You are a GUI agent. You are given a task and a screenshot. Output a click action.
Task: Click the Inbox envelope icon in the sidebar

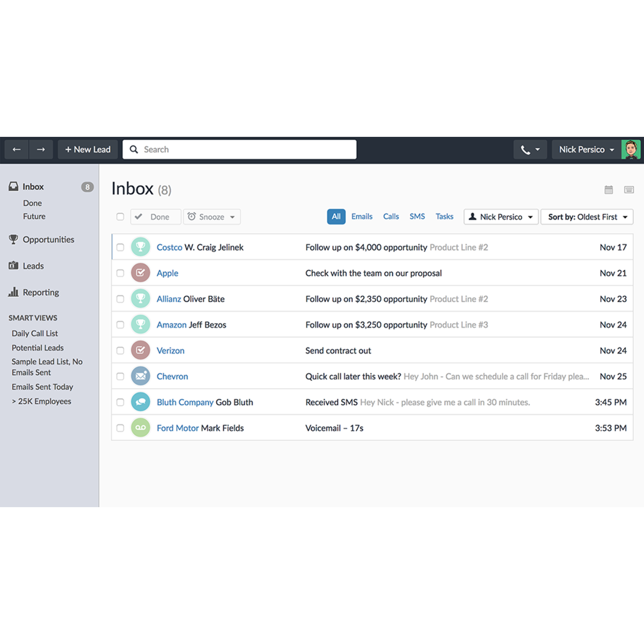point(14,186)
